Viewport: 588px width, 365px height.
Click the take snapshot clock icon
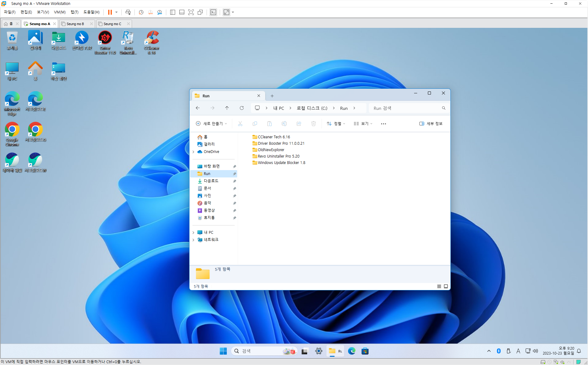pyautogui.click(x=141, y=12)
